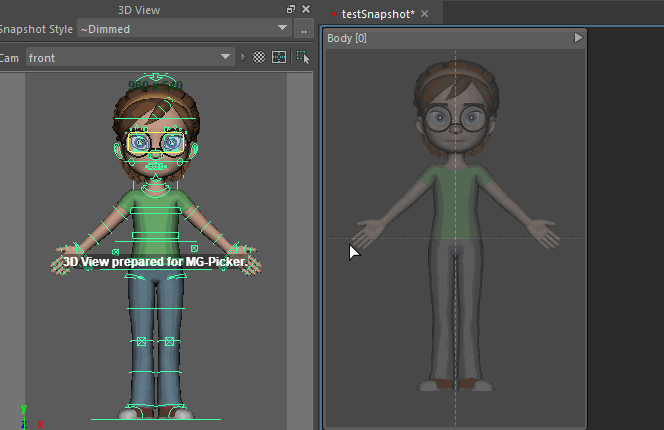Click the small arrow icon after Cam dropdown
Screen dimensions: 664x430
pyautogui.click(x=244, y=58)
